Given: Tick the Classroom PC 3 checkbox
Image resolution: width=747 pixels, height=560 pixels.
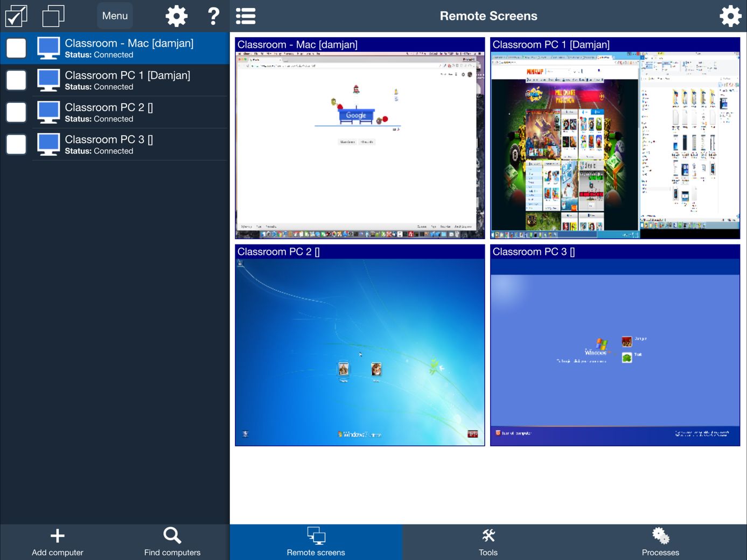Looking at the screenshot, I should tap(16, 144).
